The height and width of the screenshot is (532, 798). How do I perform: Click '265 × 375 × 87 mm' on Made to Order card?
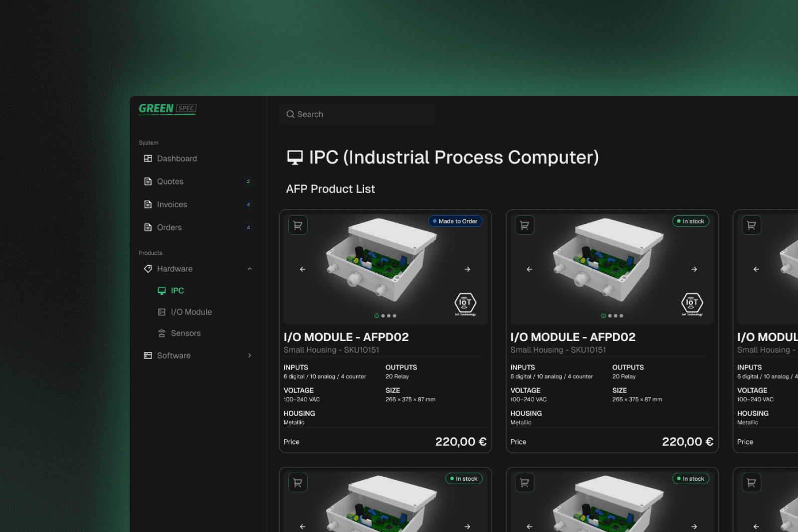[x=410, y=399]
